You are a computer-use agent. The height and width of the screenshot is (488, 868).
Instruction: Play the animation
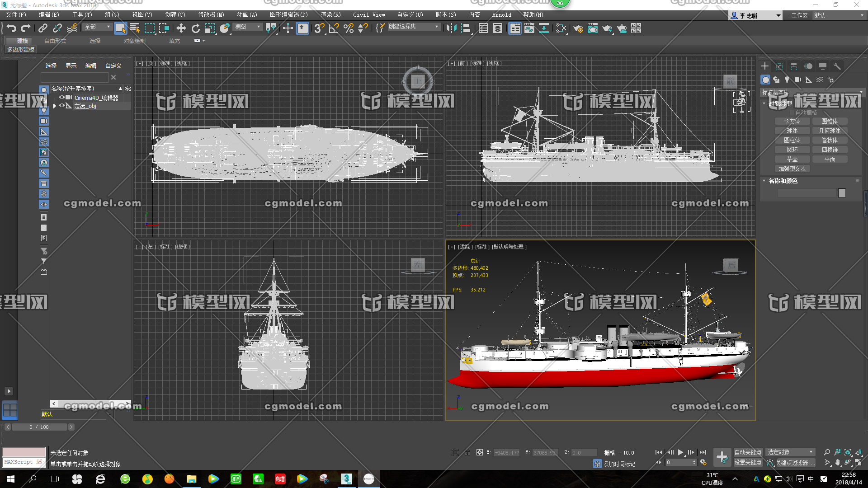point(681,452)
